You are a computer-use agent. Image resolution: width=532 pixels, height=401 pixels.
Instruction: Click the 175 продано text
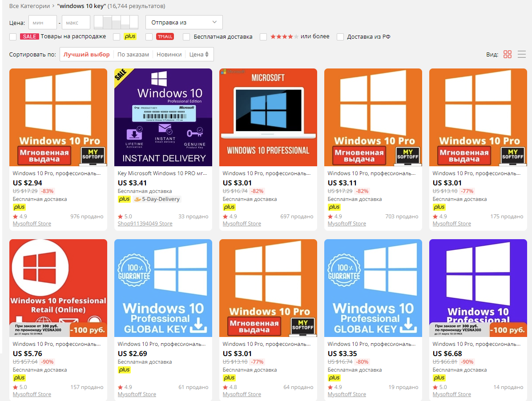[507, 216]
